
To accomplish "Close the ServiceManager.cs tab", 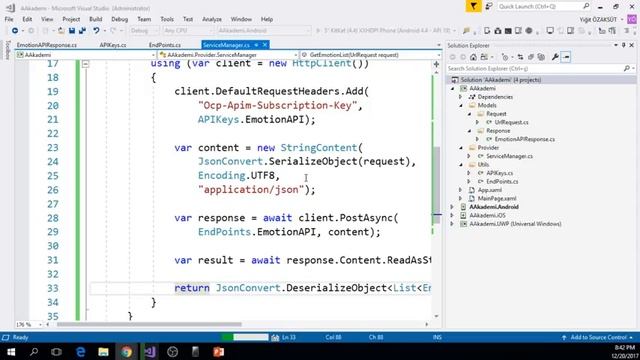I will (x=265, y=45).
